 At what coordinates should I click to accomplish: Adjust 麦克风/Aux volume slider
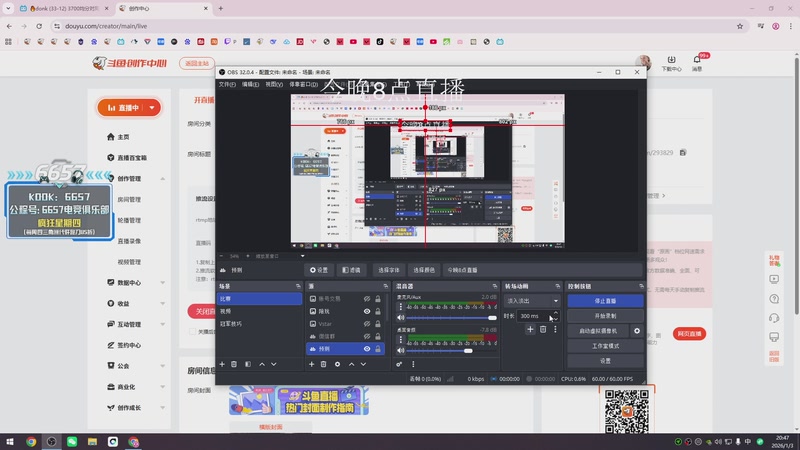pos(452,318)
